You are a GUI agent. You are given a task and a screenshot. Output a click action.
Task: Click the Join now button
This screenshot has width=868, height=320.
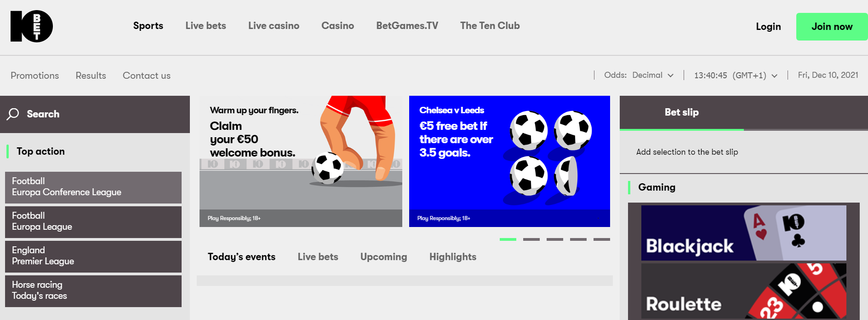(x=831, y=27)
